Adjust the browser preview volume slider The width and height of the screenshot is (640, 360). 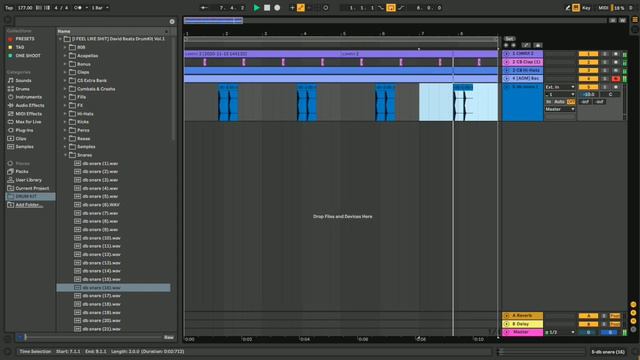tap(94, 338)
